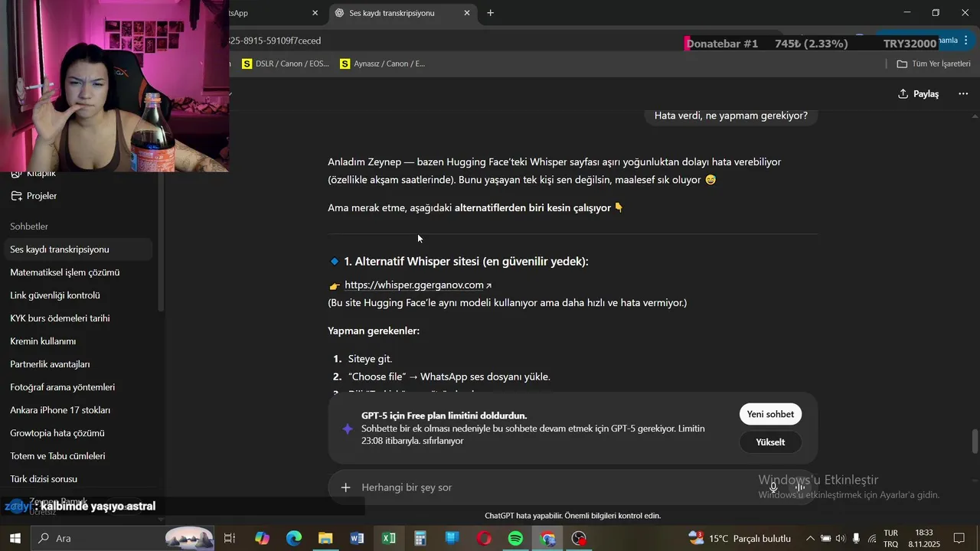Open the Matematiksel işlem çözümü chat

[x=77, y=272]
